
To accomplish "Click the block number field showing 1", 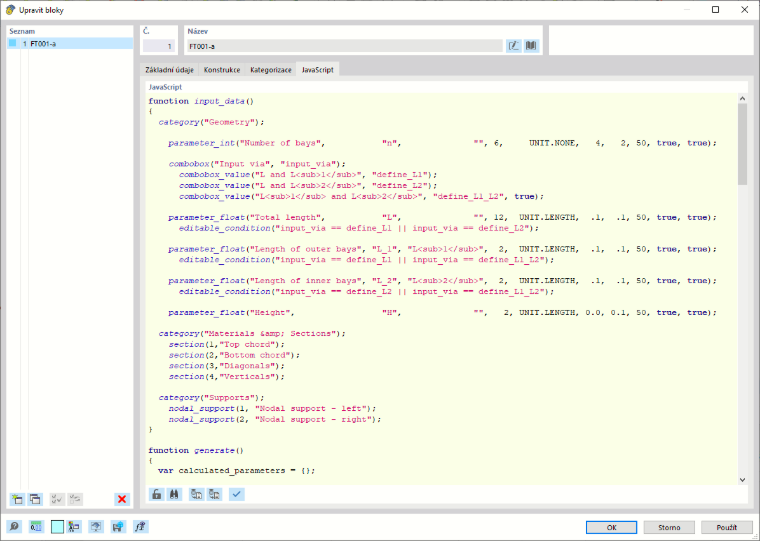I will (158, 46).
